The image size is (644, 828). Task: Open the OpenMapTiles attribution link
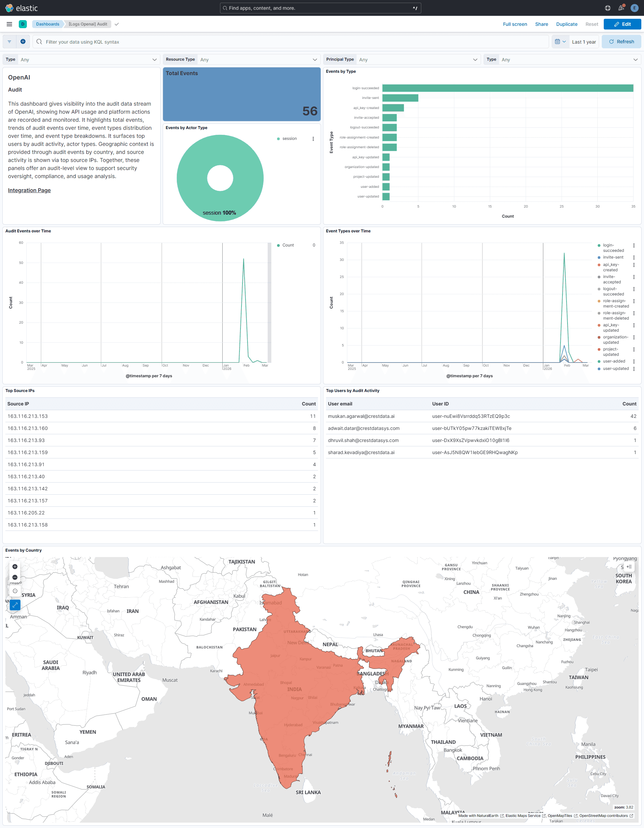[562, 816]
